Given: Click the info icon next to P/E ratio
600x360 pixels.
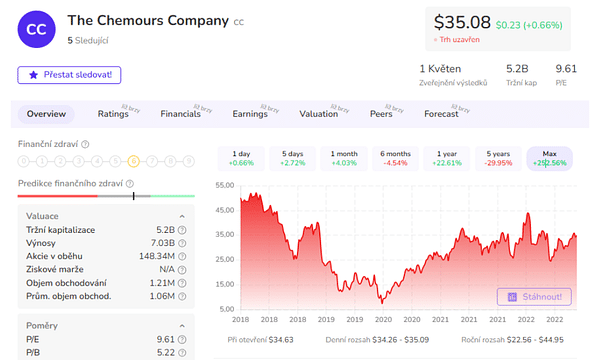Looking at the screenshot, I should [x=183, y=339].
